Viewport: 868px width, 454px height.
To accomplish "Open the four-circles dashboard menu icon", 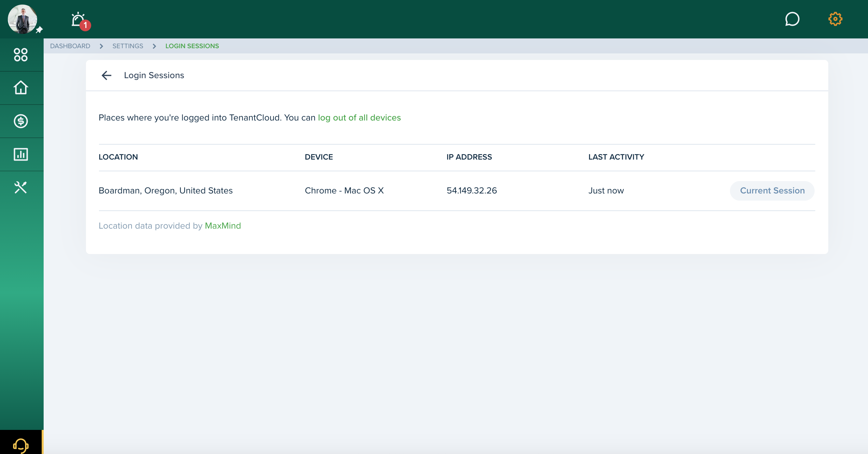I will click(x=21, y=55).
